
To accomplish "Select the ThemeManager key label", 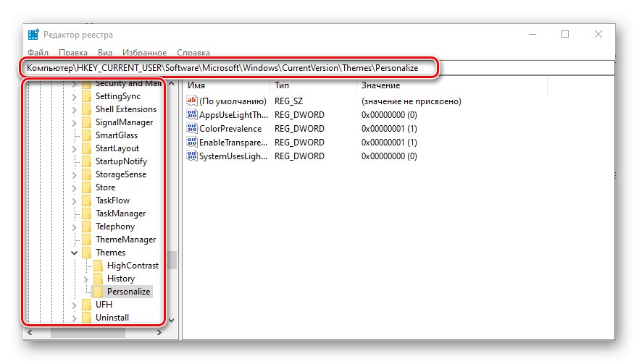I will pyautogui.click(x=125, y=240).
